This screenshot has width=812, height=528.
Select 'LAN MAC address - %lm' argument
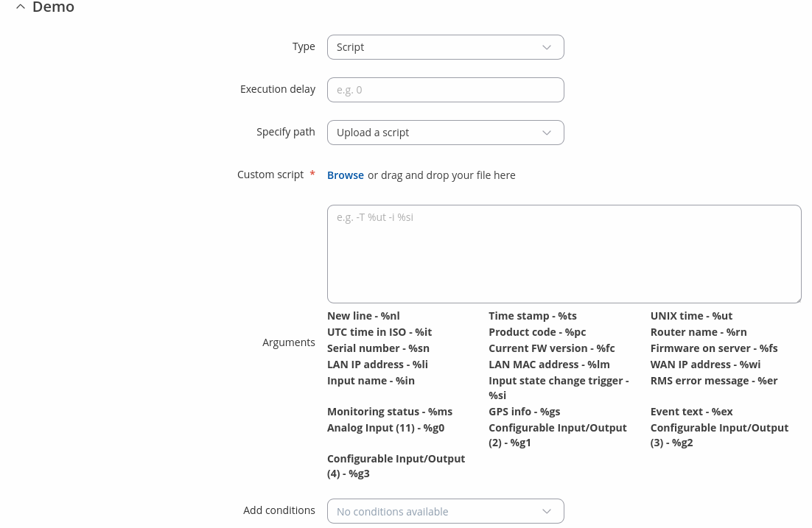(549, 365)
